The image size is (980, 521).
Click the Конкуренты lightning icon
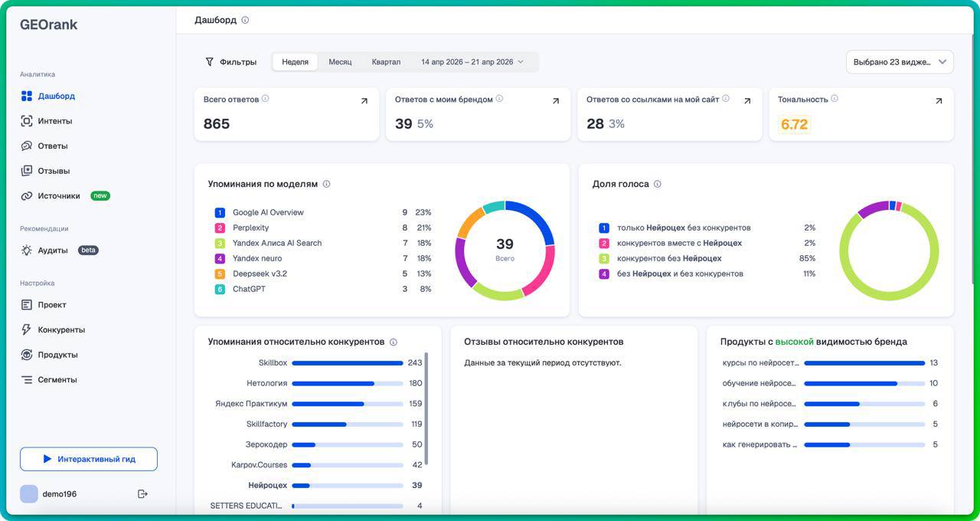click(27, 329)
